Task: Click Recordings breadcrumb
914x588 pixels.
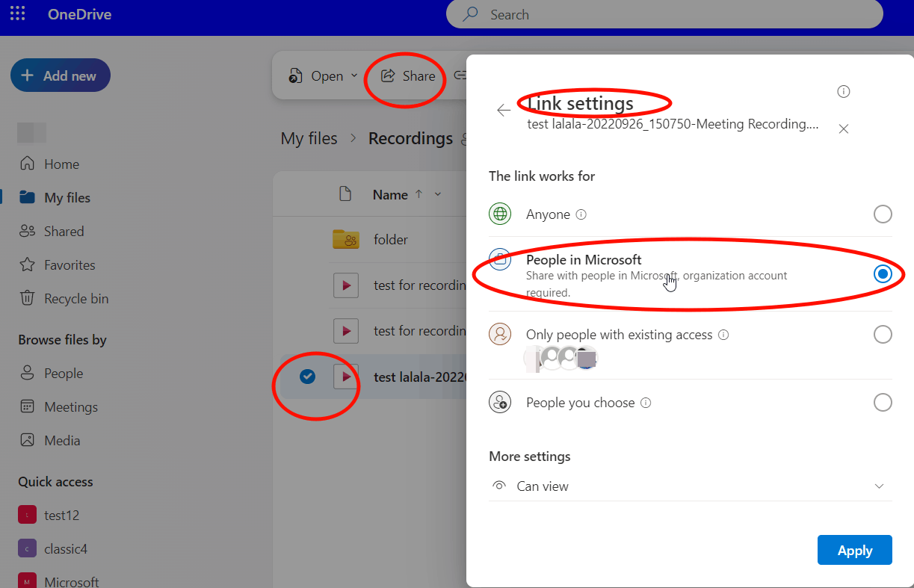Action: point(410,139)
